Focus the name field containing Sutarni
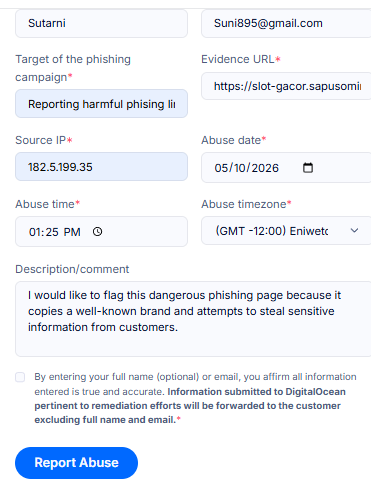The image size is (371, 492). point(101,23)
